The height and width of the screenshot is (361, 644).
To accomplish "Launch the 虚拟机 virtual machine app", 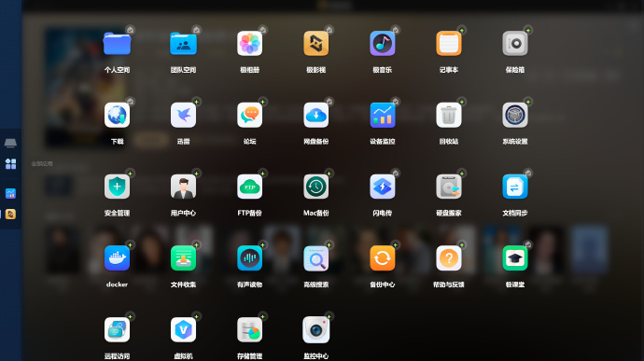I will (x=183, y=330).
